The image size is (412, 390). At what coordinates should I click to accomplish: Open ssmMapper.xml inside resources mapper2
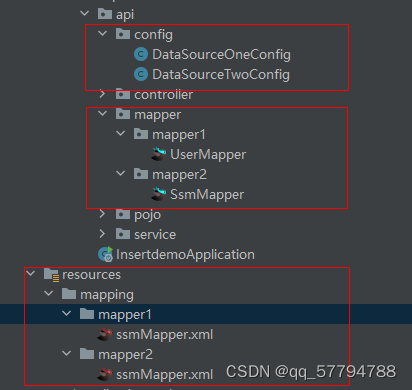164,375
